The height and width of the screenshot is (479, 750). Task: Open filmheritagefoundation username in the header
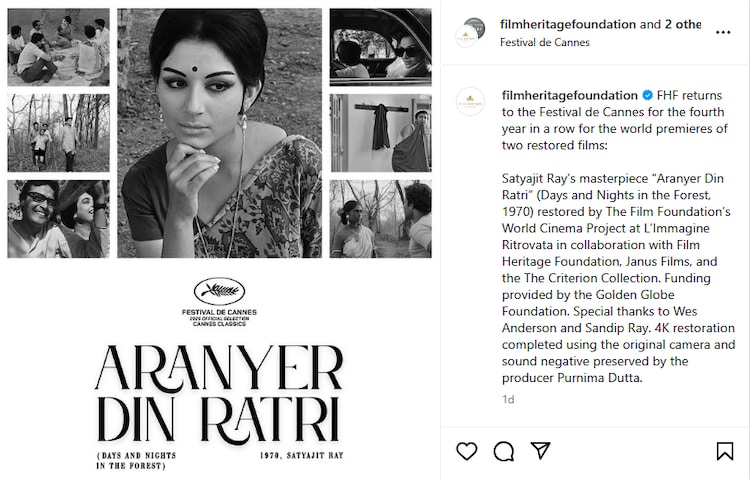click(x=568, y=24)
